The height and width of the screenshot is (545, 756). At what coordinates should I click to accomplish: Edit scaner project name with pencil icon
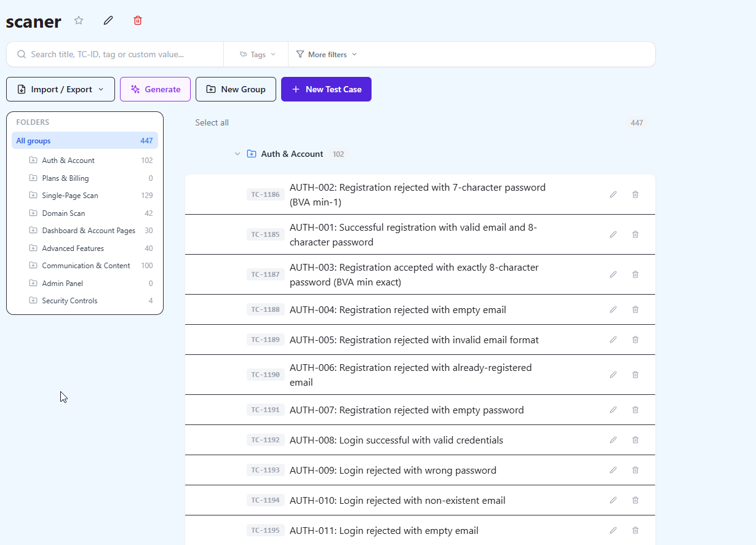pyautogui.click(x=108, y=20)
